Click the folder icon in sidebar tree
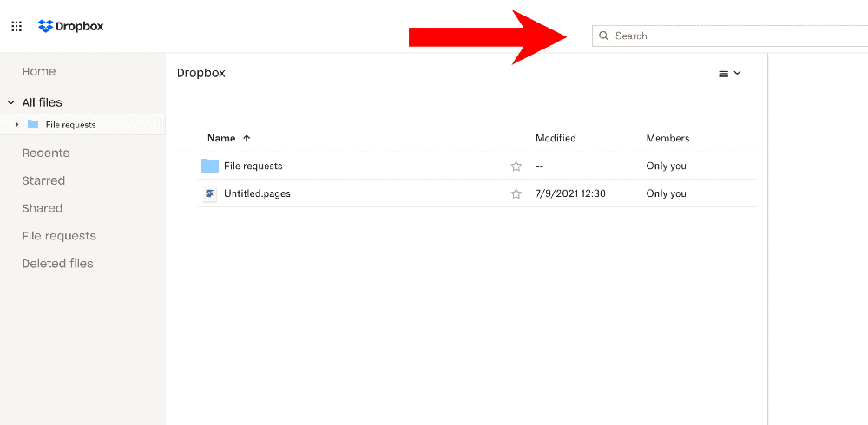This screenshot has width=868, height=425. (x=33, y=125)
